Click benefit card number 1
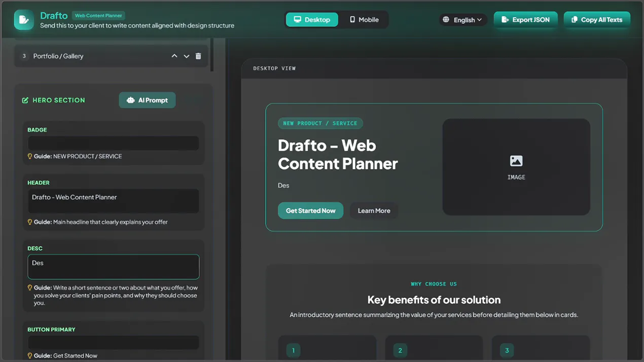The height and width of the screenshot is (362, 644). 327,348
